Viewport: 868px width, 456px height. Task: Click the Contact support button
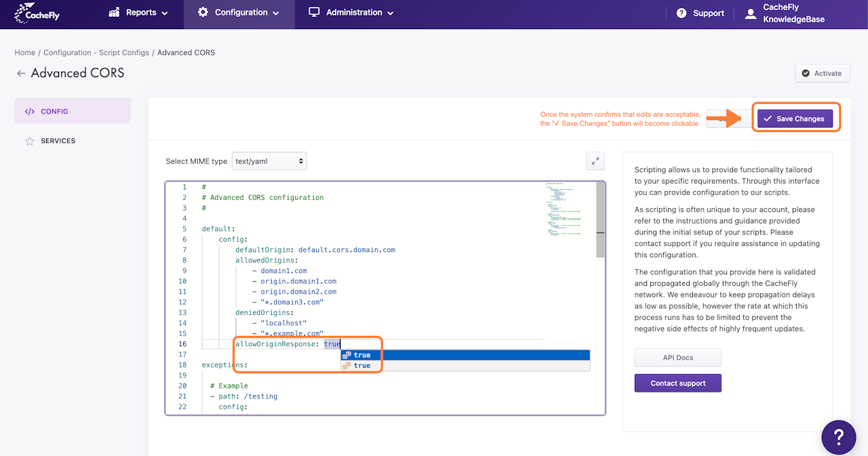point(677,384)
